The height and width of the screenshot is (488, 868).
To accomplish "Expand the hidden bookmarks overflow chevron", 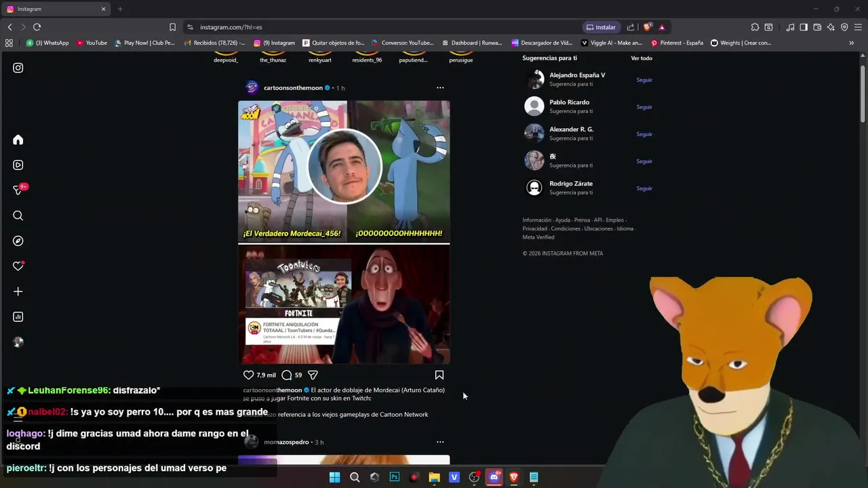I will tap(851, 43).
